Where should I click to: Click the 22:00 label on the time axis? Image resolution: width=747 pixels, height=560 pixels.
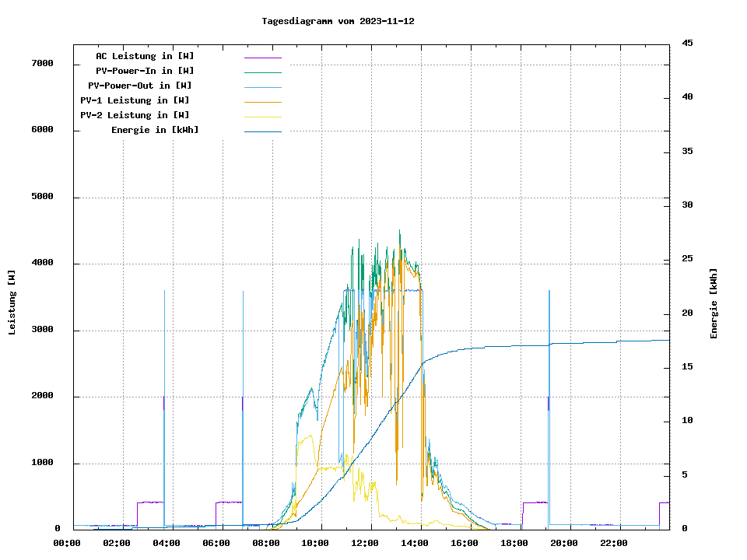tap(613, 543)
